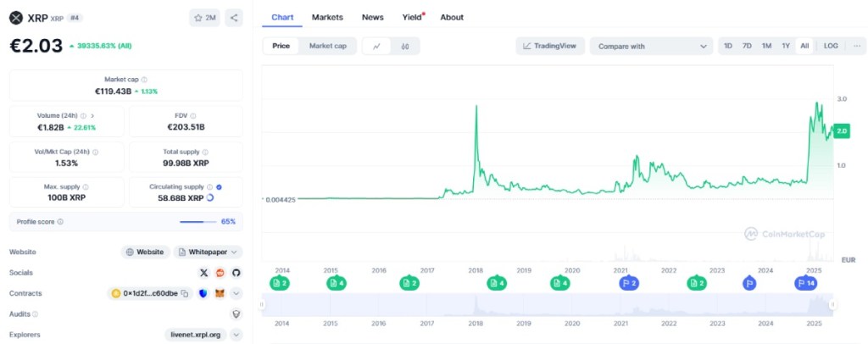
Task: Open the audits shield icon
Action: [236, 313]
